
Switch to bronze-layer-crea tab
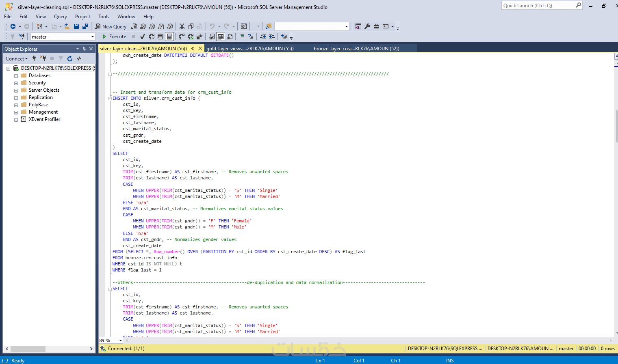click(356, 48)
